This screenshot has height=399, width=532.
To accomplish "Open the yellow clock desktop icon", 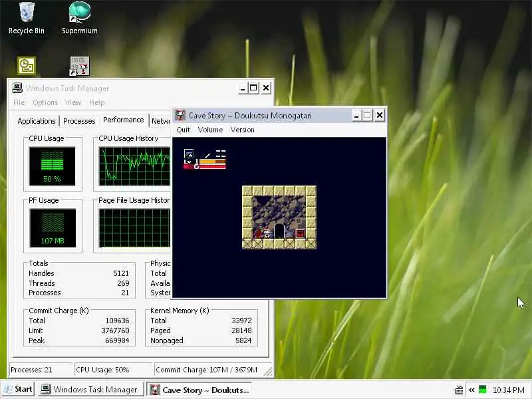I will 27,66.
